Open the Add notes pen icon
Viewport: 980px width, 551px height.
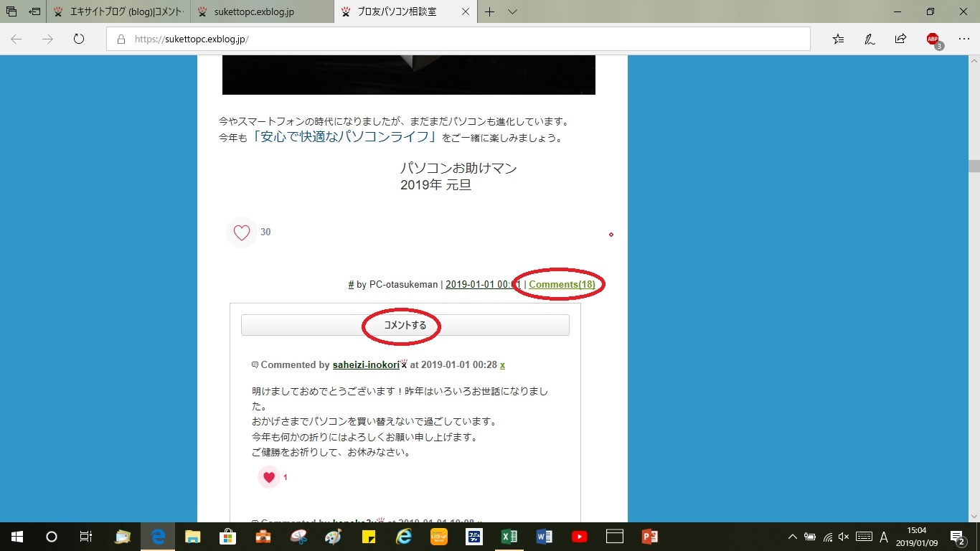870,39
